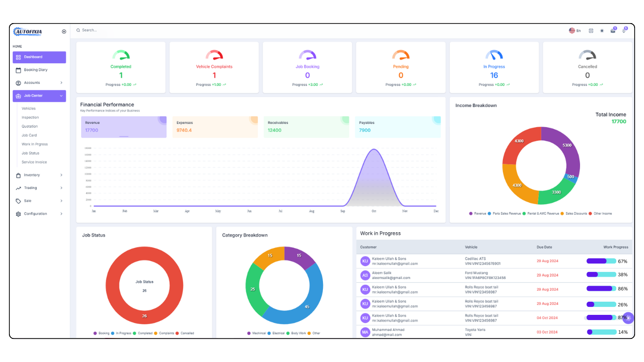This screenshot has height=362, width=644.
Task: Click the Dashboard grid icon in sidebar
Action: tap(18, 57)
